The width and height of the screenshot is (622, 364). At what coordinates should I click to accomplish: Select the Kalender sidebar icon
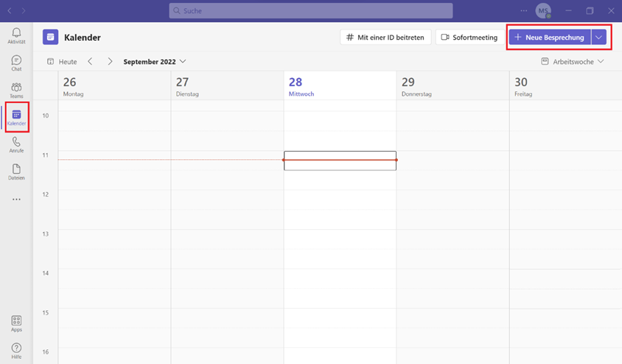point(16,117)
